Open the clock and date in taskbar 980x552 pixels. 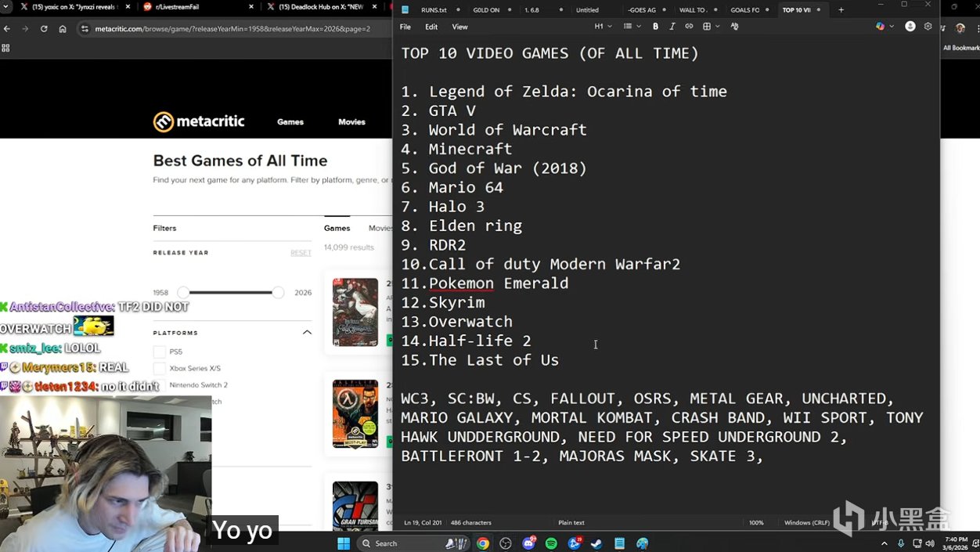[956, 543]
